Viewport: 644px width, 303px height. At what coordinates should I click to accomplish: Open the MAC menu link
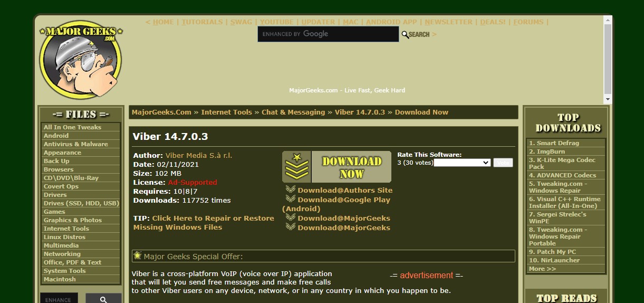click(350, 22)
